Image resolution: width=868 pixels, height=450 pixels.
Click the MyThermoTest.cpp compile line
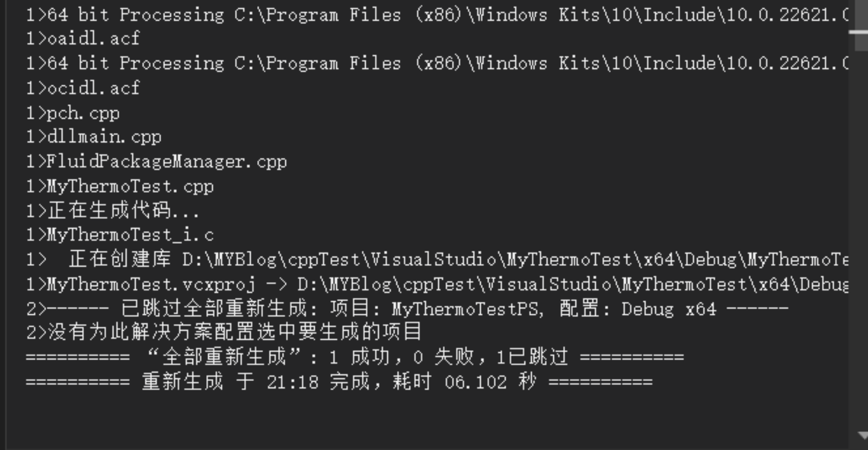point(120,187)
